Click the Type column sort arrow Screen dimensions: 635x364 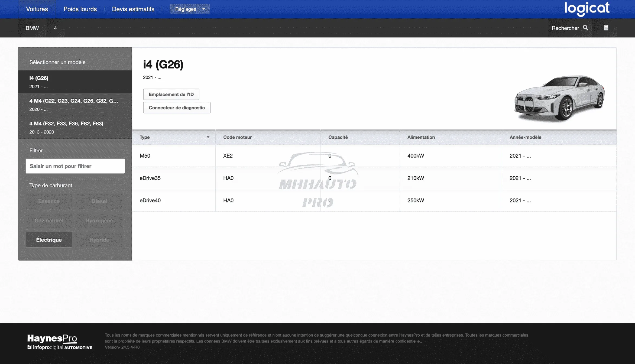[208, 137]
